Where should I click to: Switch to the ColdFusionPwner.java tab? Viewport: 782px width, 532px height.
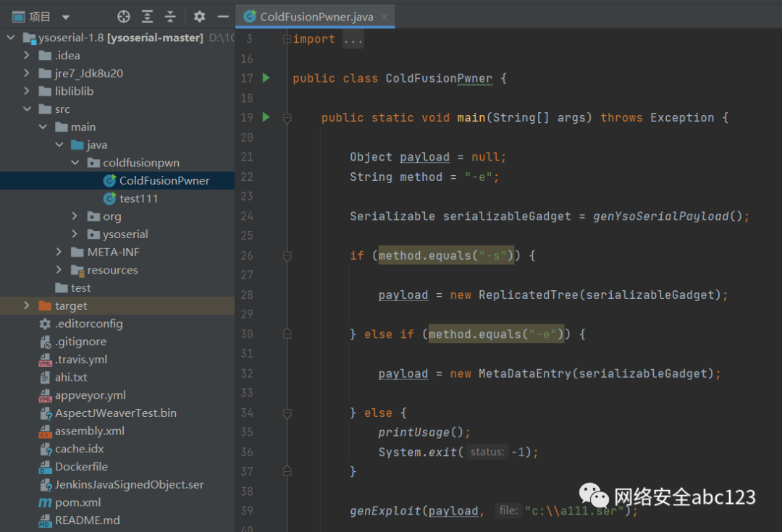click(x=316, y=17)
